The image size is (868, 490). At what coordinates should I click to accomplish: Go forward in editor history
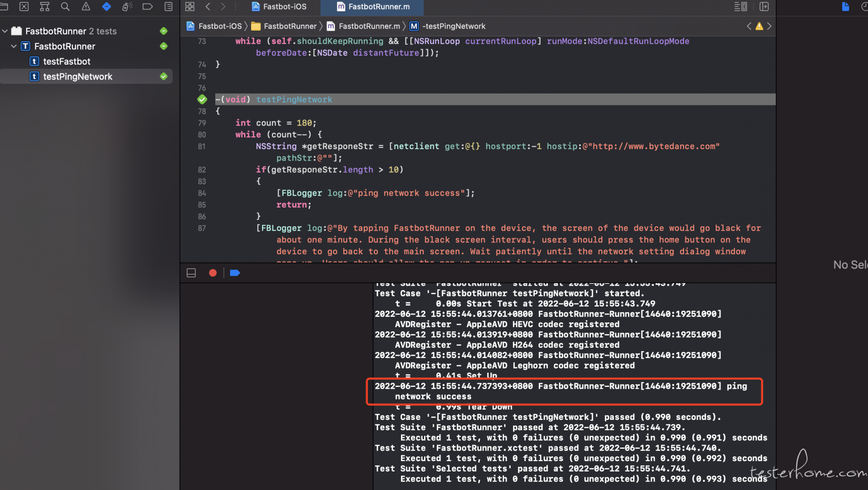pyautogui.click(x=223, y=6)
